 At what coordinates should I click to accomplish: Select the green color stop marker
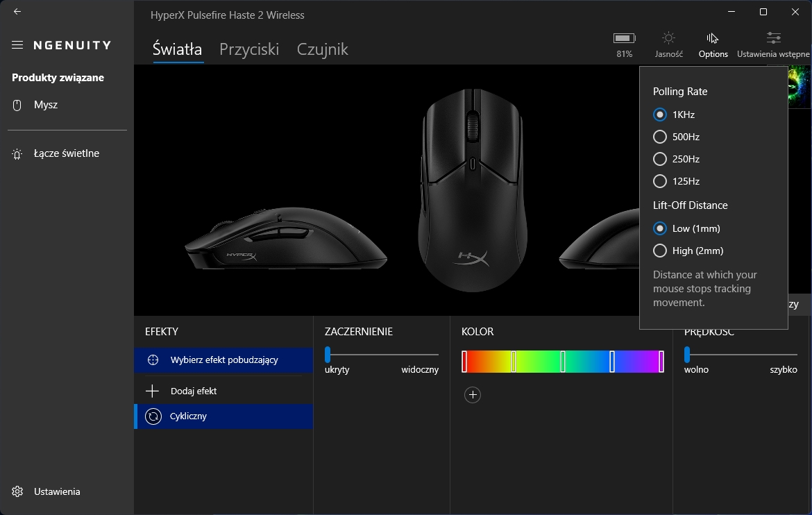click(x=563, y=362)
